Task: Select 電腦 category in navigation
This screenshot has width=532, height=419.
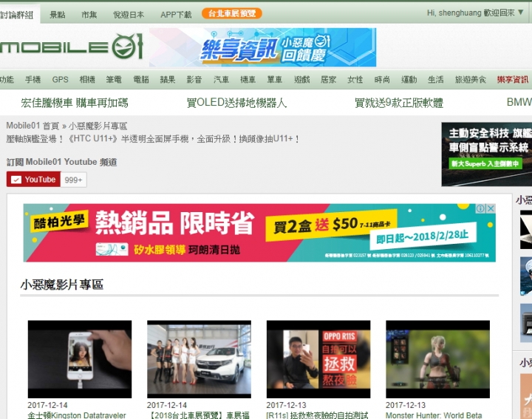Action: (x=141, y=79)
